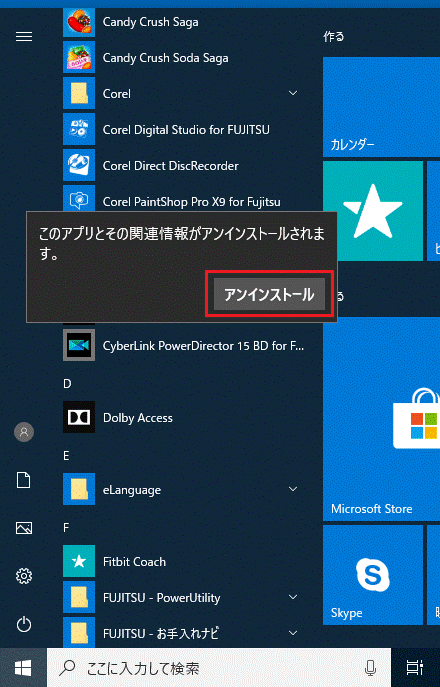Open the Microsoft Store tile
Viewport: 440px width, 687px height.
point(381,419)
